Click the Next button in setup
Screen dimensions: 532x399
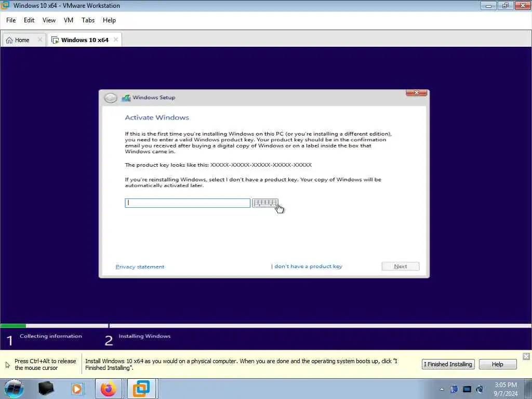point(401,267)
